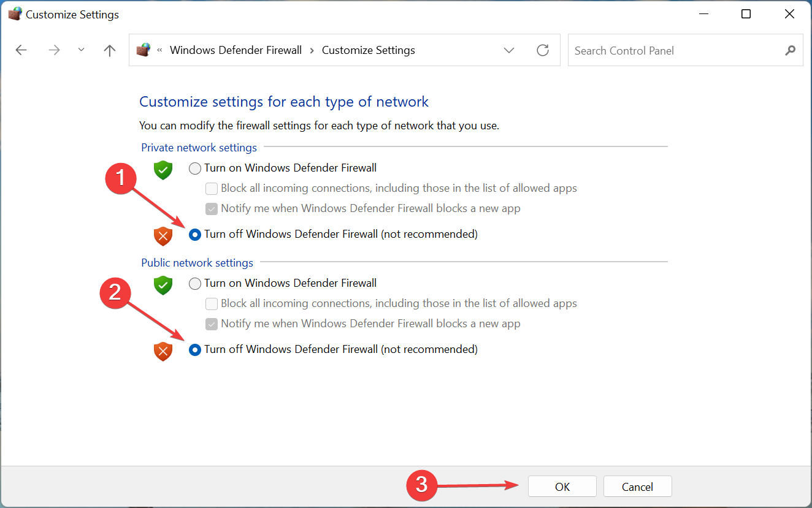
Task: Turn on firewall for public network
Action: (x=194, y=284)
